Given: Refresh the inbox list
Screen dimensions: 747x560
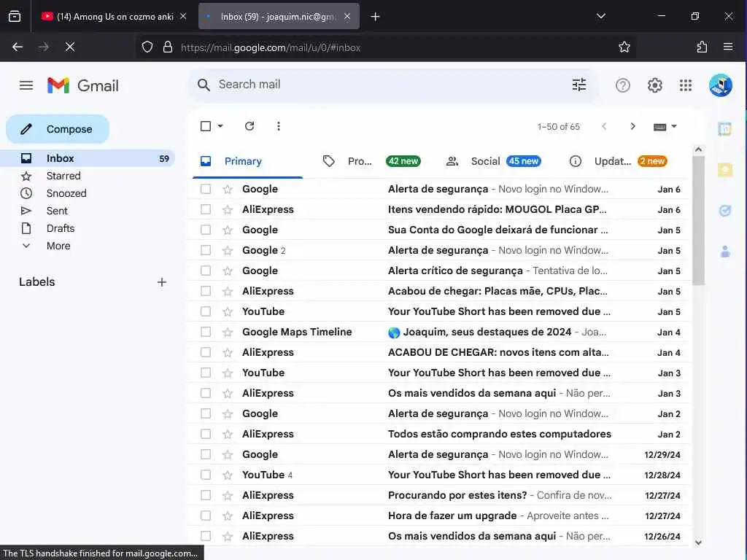Looking at the screenshot, I should click(249, 126).
